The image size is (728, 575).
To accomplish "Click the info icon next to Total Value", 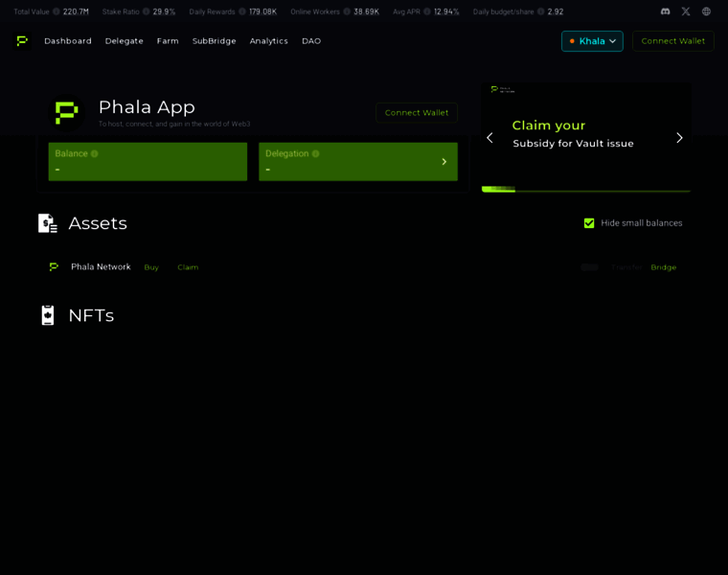I will [x=57, y=11].
